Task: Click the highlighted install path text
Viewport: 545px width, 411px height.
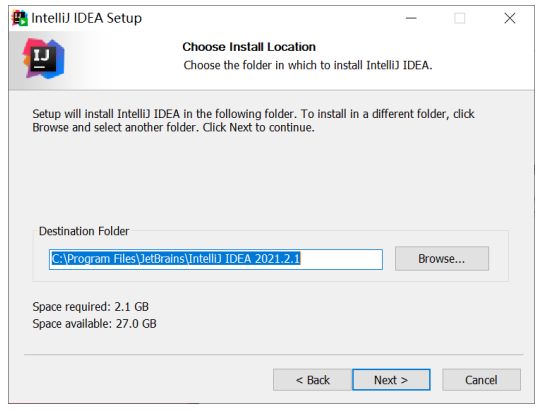Action: click(x=176, y=259)
